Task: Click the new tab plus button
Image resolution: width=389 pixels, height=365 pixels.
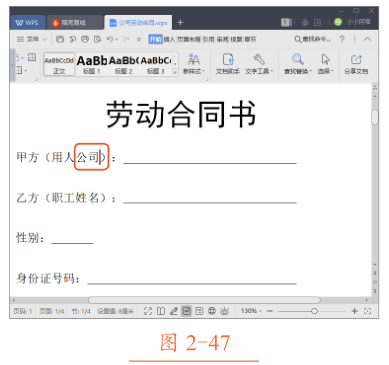Action: pos(180,23)
